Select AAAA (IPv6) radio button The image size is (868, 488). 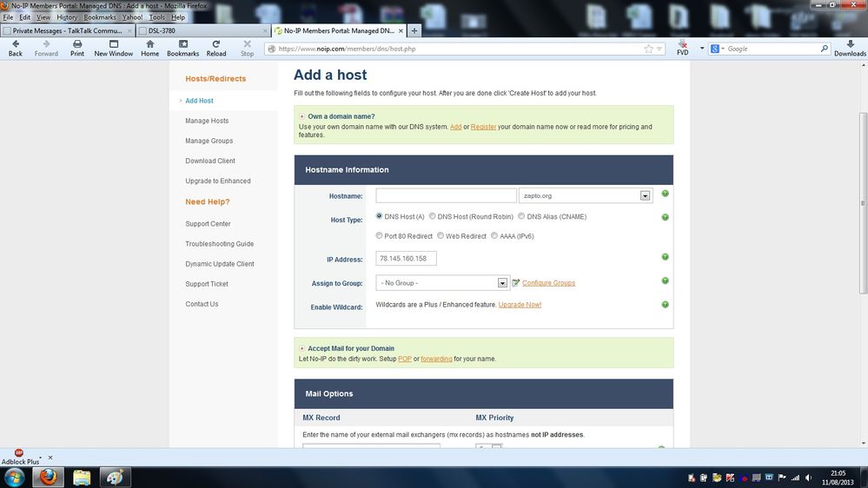494,235
